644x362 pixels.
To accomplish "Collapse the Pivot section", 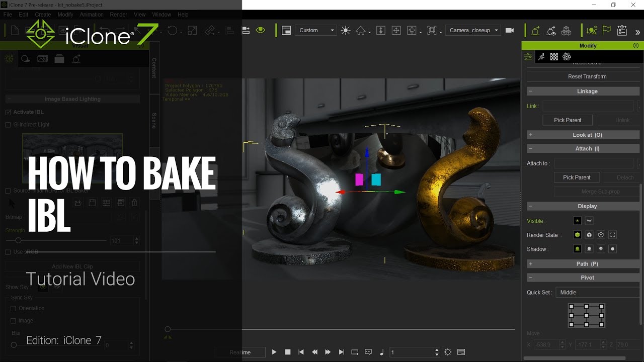I will pos(531,278).
